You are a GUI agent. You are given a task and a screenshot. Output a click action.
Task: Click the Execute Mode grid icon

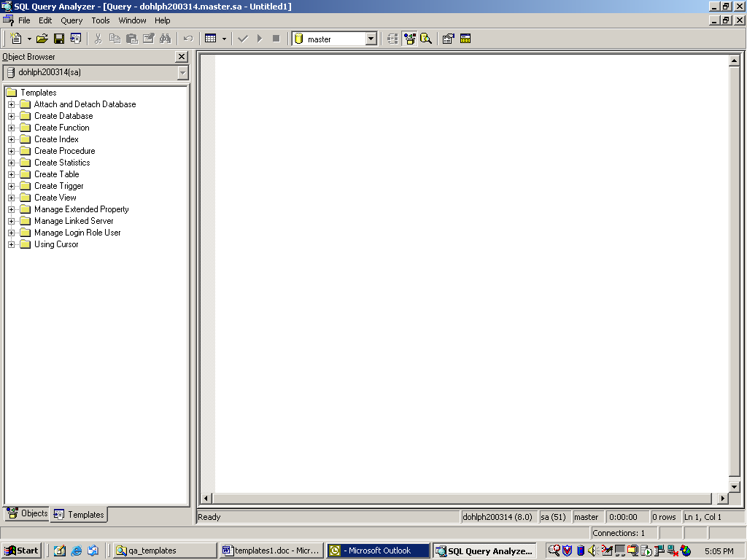pyautogui.click(x=211, y=39)
